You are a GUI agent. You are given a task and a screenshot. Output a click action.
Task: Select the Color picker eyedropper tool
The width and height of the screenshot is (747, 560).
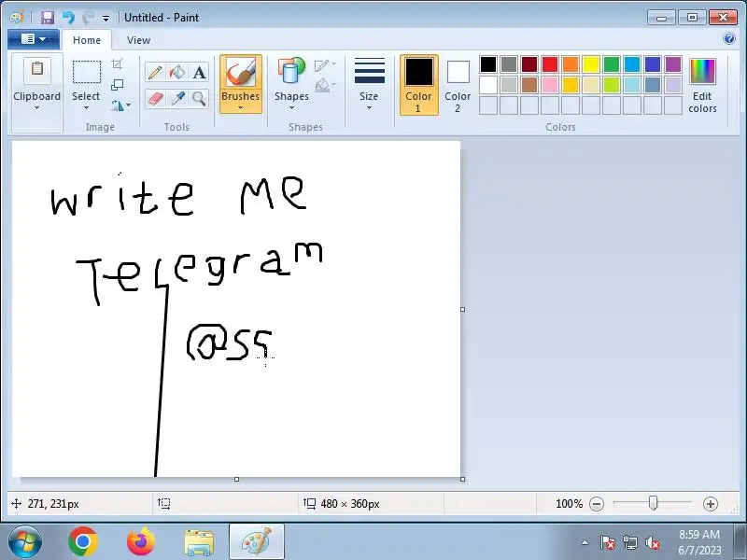[176, 99]
